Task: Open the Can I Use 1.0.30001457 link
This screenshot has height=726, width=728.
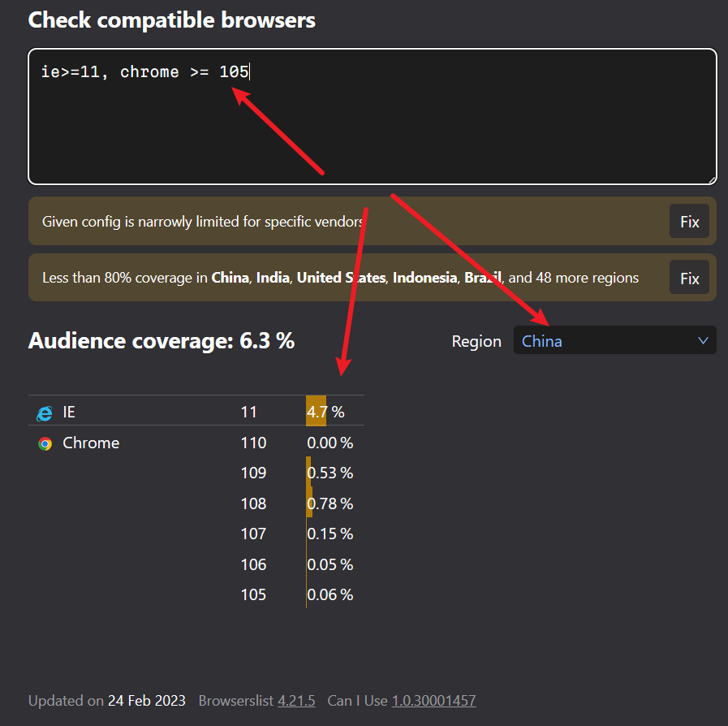Action: click(x=433, y=700)
